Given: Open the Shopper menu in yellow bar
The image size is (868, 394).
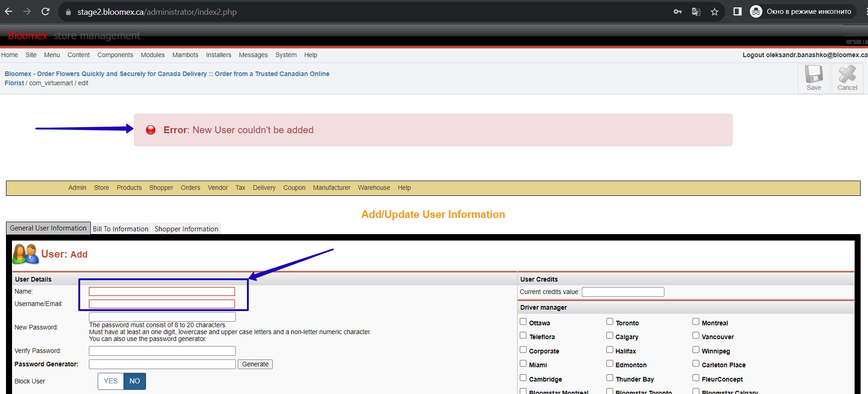Looking at the screenshot, I should coord(161,188).
